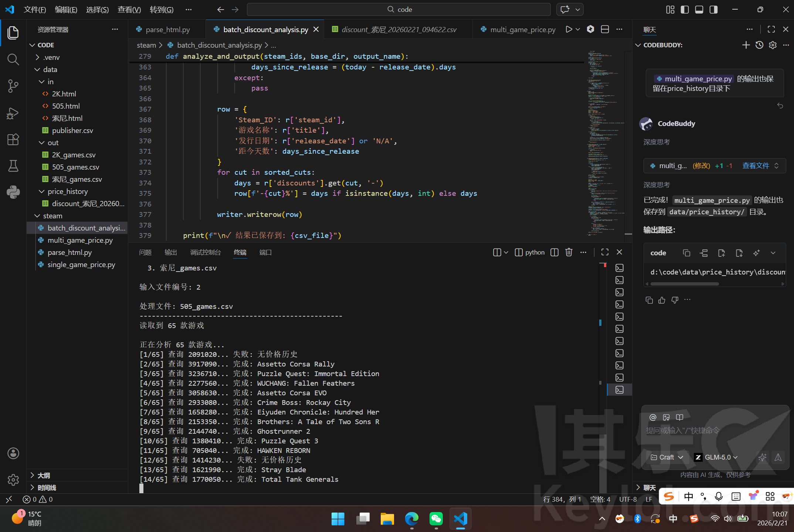Open the Testing flask view
The image size is (794, 532).
(13, 166)
